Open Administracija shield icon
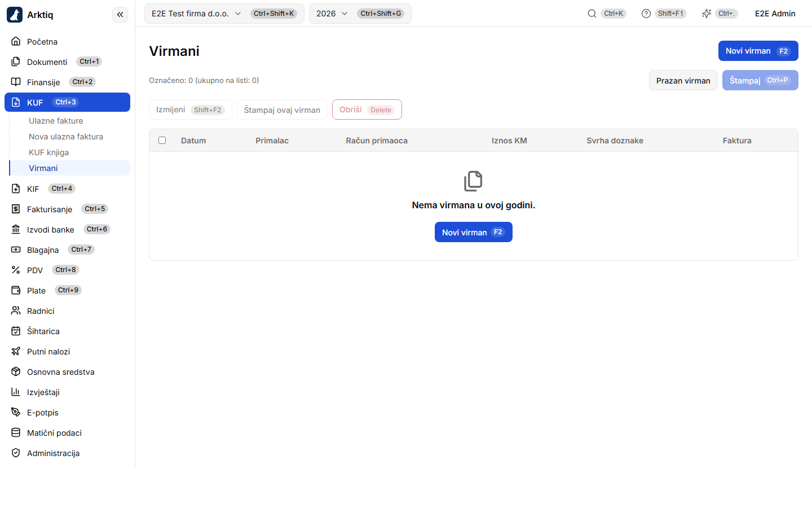Screen dimensions: 812x508 tap(16, 453)
